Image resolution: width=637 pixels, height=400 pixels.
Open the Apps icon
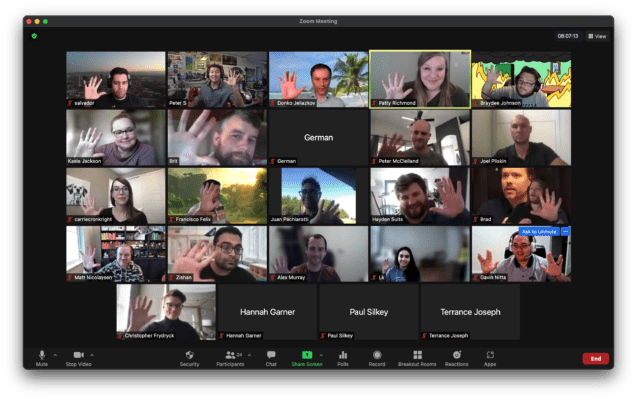click(x=490, y=356)
